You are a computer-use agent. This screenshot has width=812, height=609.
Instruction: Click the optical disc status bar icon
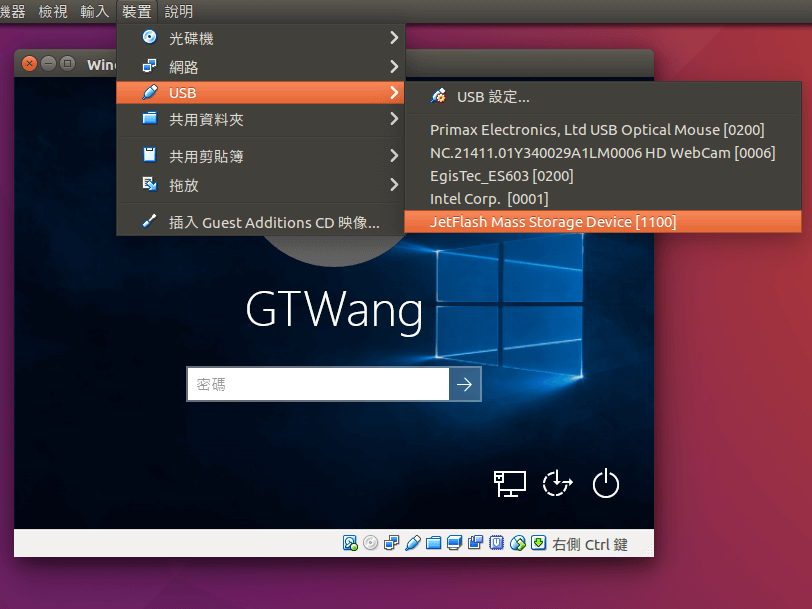point(370,543)
